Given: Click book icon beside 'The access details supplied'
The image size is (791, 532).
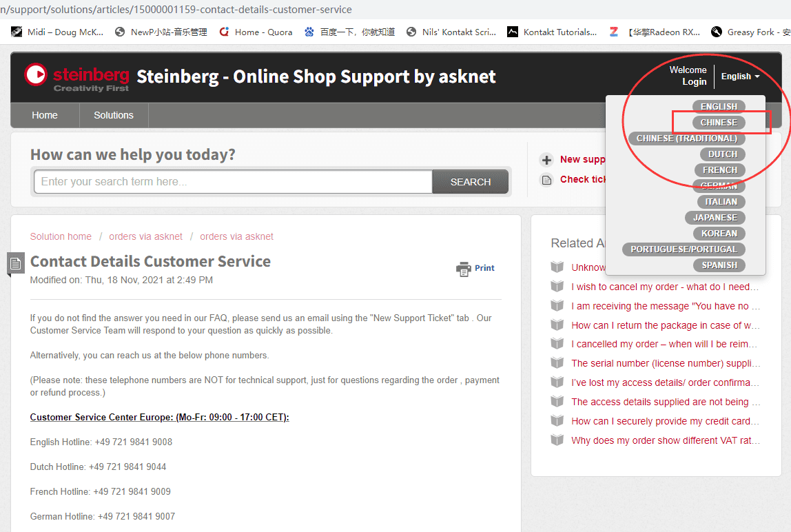Looking at the screenshot, I should 557,401.
